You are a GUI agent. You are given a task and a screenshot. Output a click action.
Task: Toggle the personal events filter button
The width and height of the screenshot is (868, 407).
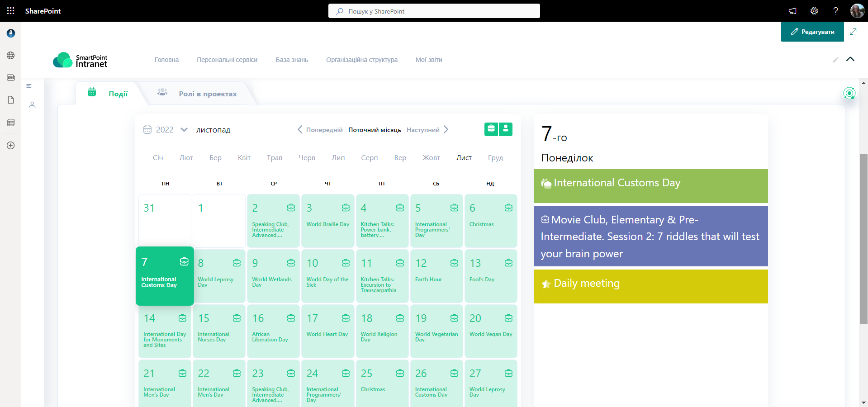(506, 129)
